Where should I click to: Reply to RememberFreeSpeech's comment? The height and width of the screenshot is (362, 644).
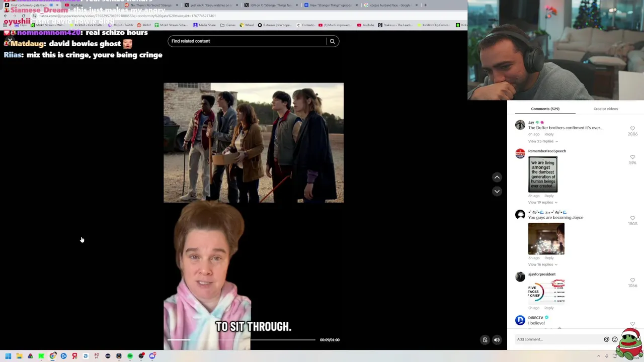(549, 196)
